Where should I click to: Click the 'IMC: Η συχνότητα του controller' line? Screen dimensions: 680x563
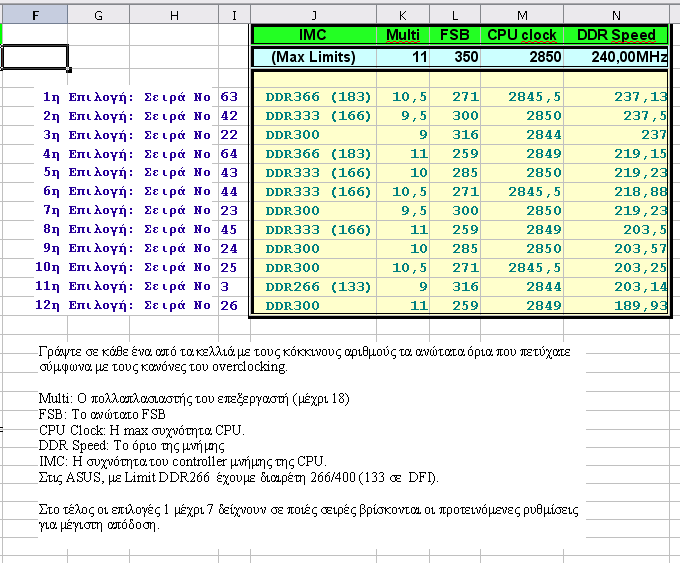[x=183, y=462]
